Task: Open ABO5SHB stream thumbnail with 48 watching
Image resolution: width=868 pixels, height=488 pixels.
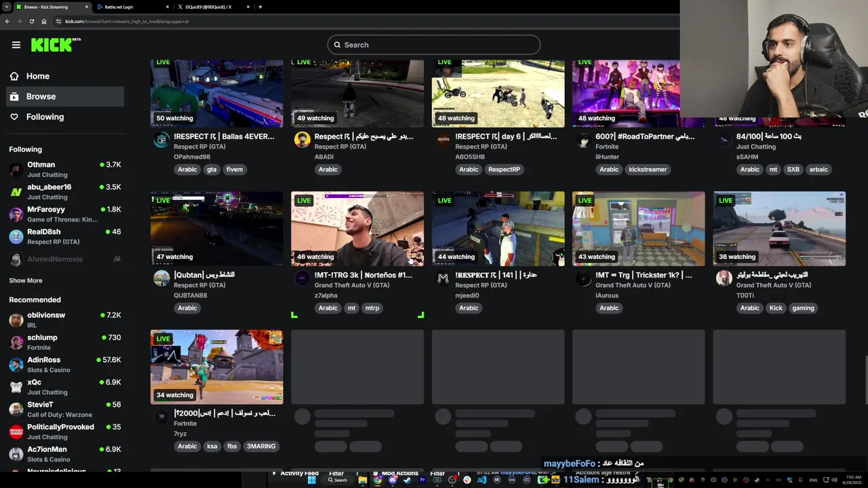Action: (498, 94)
